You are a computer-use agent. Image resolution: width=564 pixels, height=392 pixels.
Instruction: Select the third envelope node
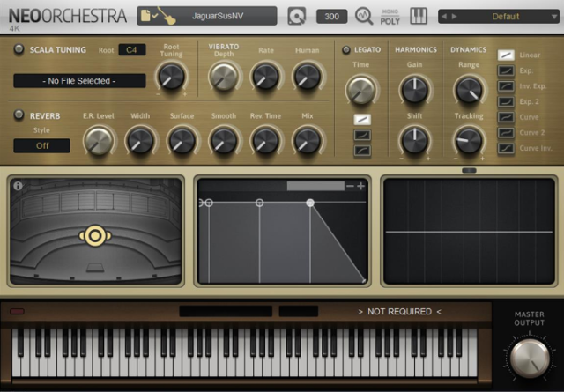click(259, 203)
